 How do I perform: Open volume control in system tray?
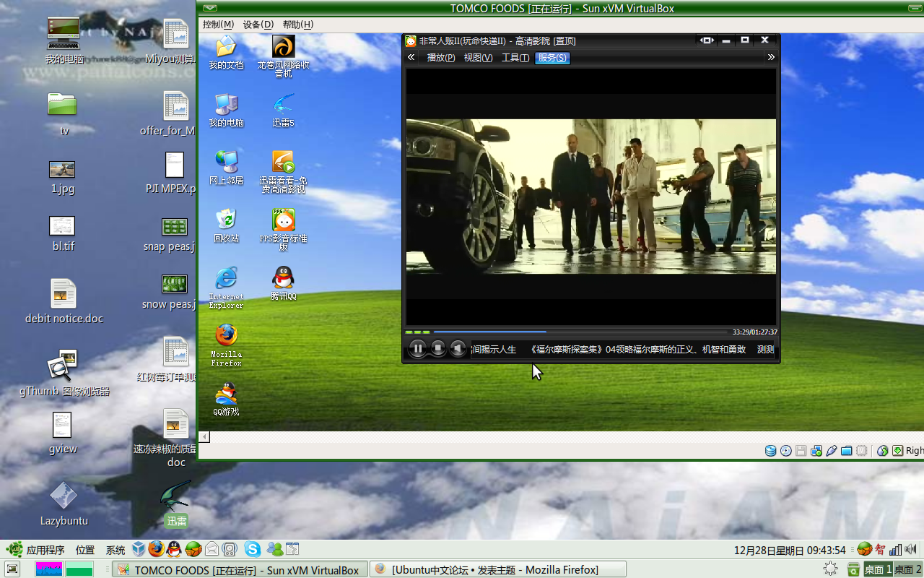tap(910, 549)
